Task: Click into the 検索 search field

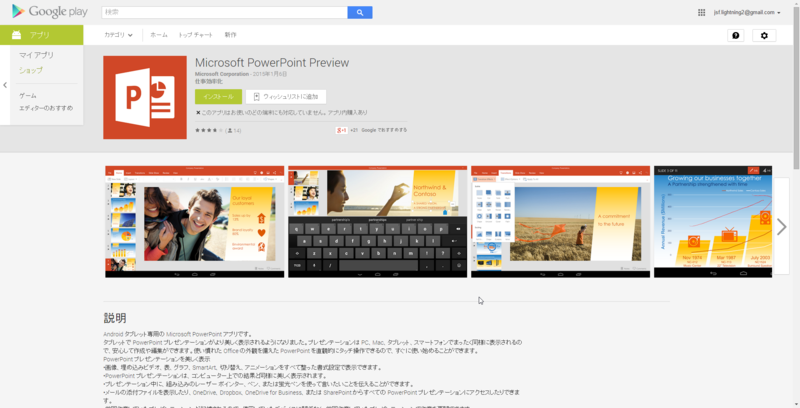Action: 224,13
